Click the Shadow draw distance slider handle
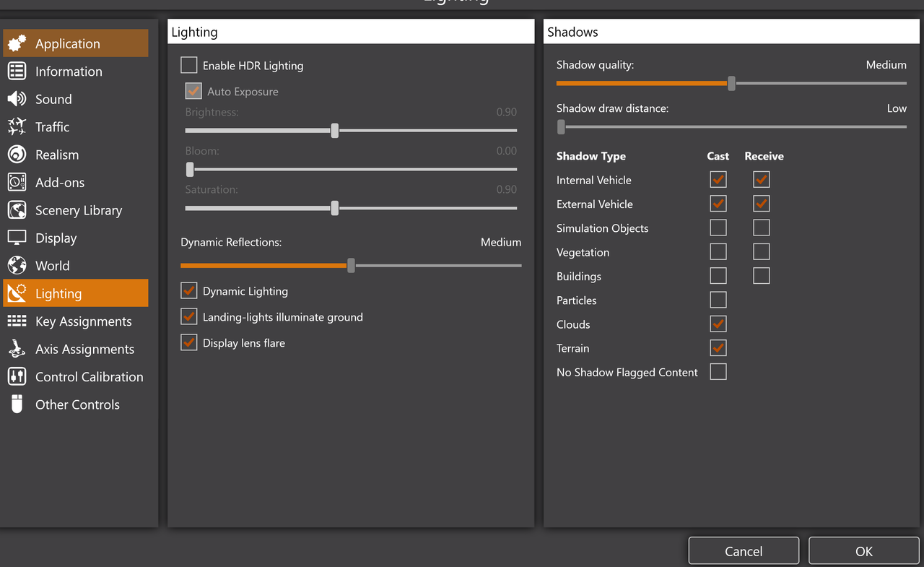The image size is (924, 567). click(561, 127)
